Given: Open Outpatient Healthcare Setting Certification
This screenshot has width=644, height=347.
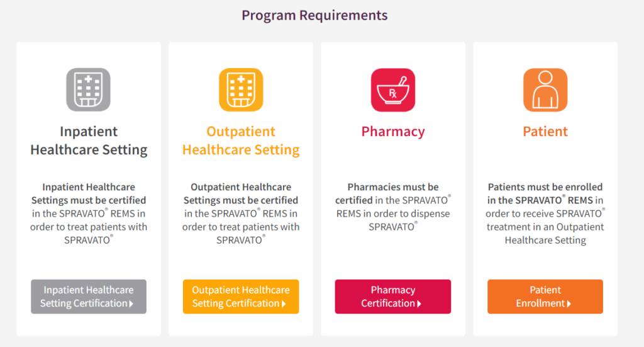Looking at the screenshot, I should tap(241, 297).
